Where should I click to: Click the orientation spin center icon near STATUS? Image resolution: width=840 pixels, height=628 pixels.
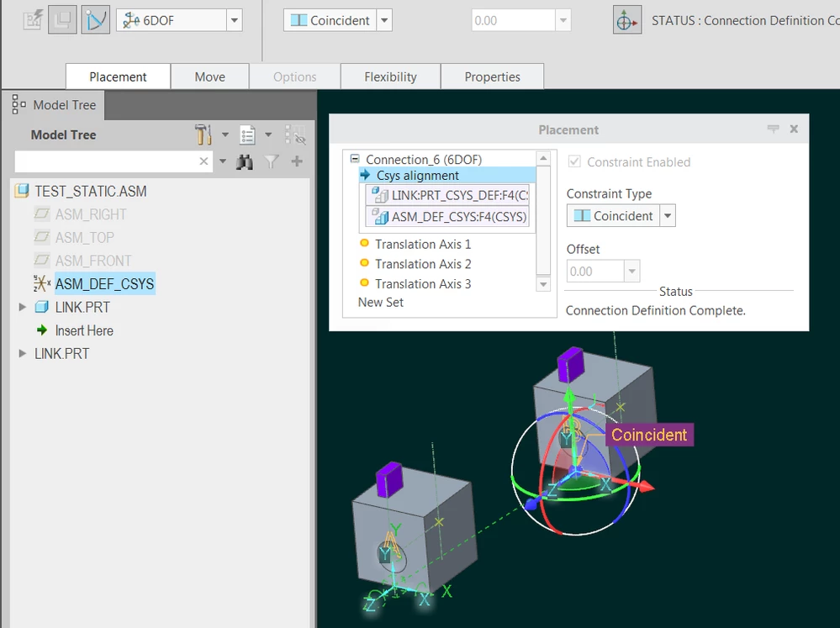pyautogui.click(x=626, y=19)
